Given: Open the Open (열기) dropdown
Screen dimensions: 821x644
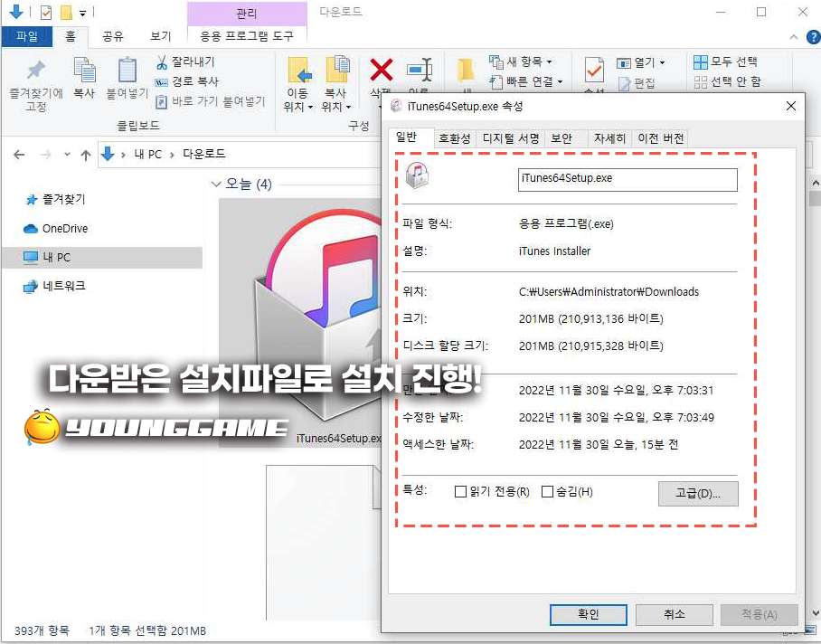Looking at the screenshot, I should tap(641, 62).
